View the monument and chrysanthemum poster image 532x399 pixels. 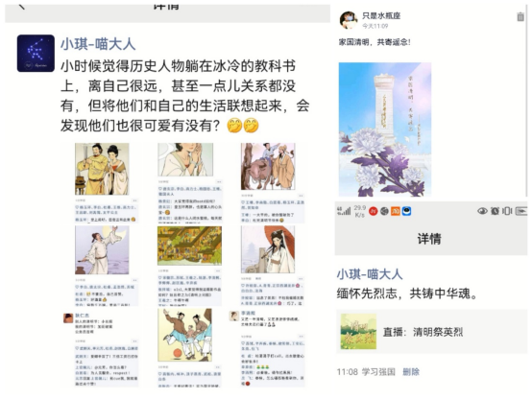pyautogui.click(x=385, y=129)
